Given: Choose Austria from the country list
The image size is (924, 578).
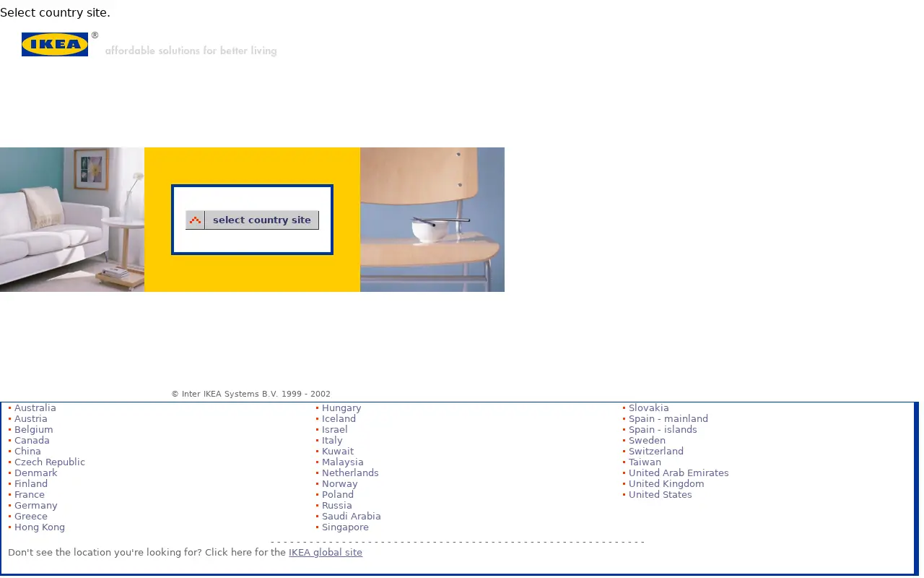Looking at the screenshot, I should [x=31, y=419].
